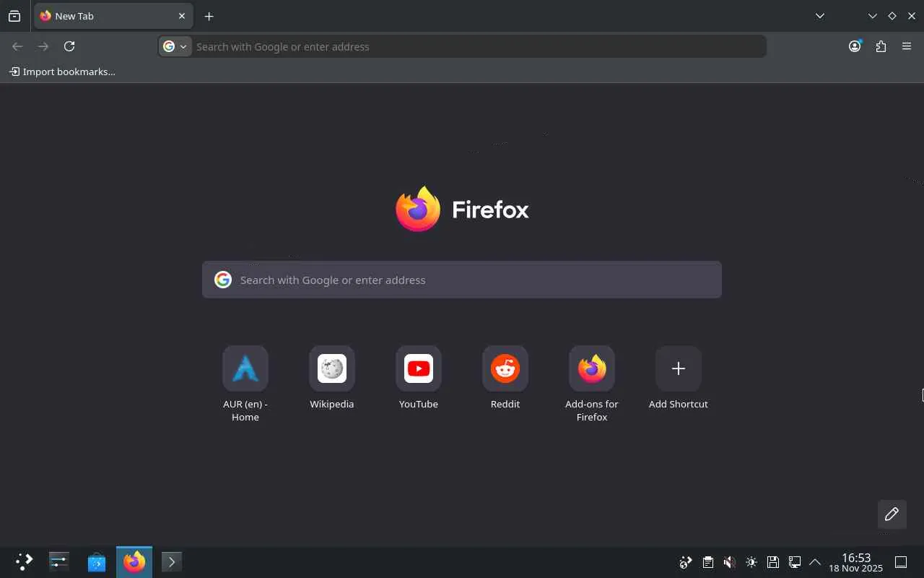The image size is (924, 578).
Task: Launch the Discover software store
Action: [97, 562]
